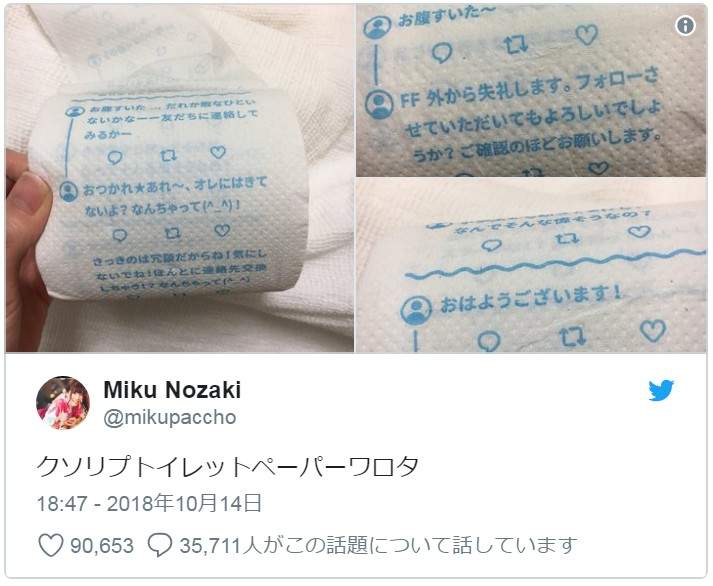
Task: Click the printed user avatar beside おはようございます
Action: 416,310
